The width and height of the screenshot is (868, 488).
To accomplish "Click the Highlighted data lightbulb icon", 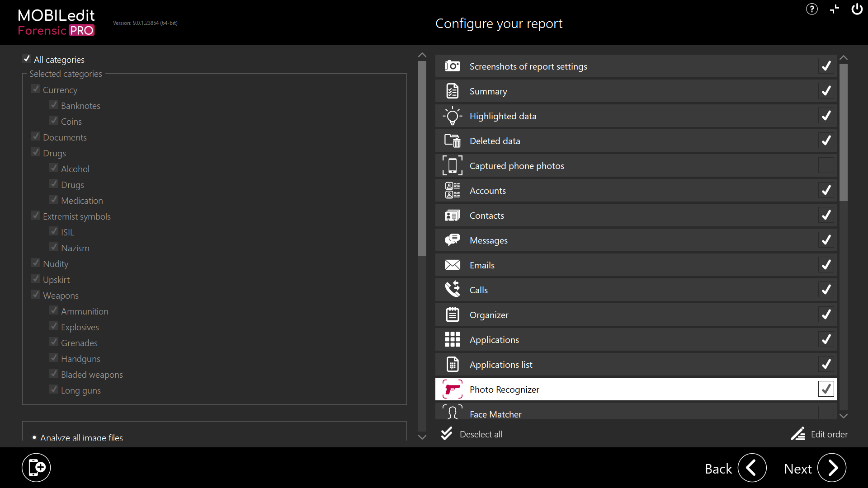I will tap(452, 116).
